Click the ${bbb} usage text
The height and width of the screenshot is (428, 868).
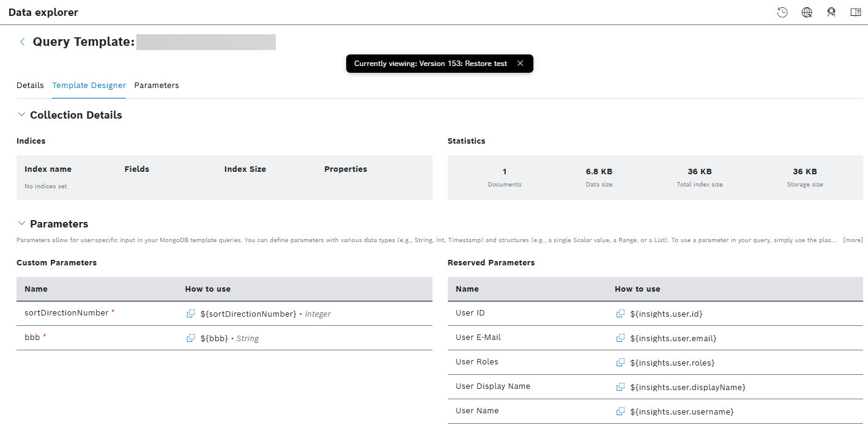214,338
